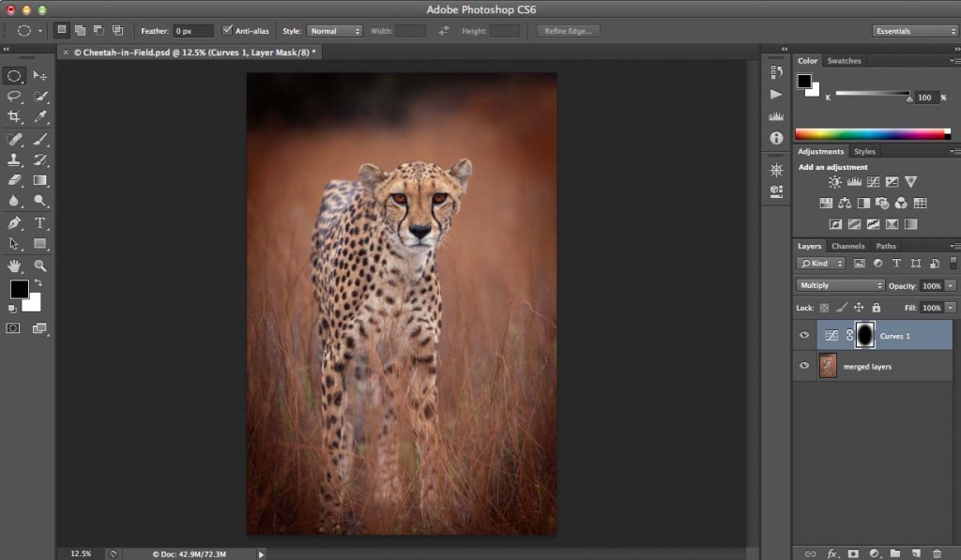Open the Essentials workspace selector
The height and width of the screenshot is (560, 961).
pyautogui.click(x=913, y=30)
